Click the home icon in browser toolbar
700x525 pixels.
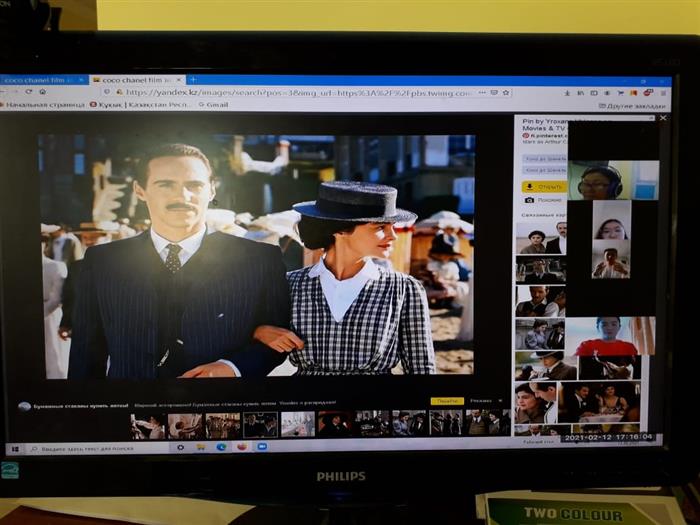(x=42, y=92)
